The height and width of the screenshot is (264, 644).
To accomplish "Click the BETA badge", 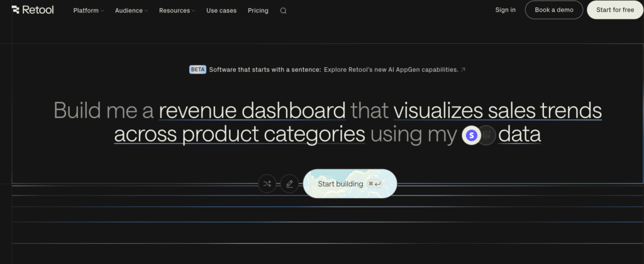I will click(197, 70).
